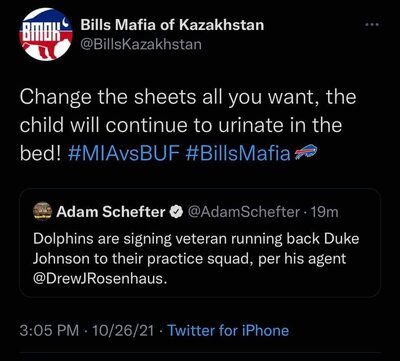Click the 3:05 PM tweet time
The image size is (400, 361).
[50, 331]
